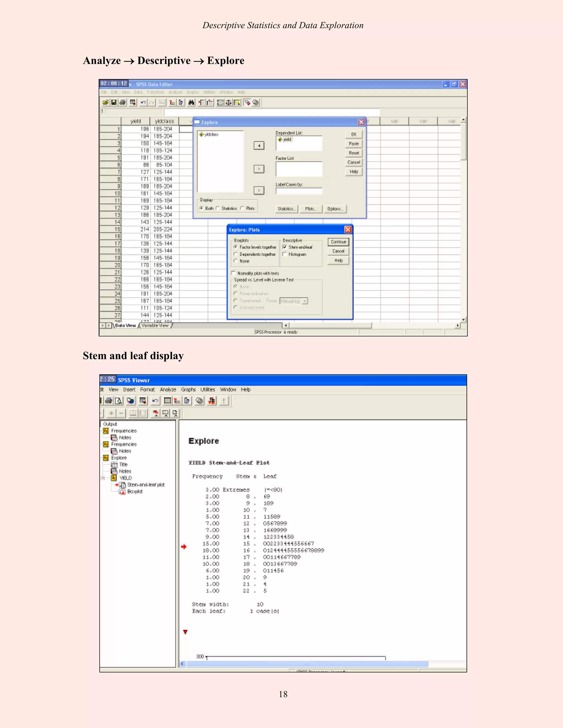Click the Find binoculars icon in Data Editor
Image resolution: width=563 pixels, height=728 pixels.
191,103
